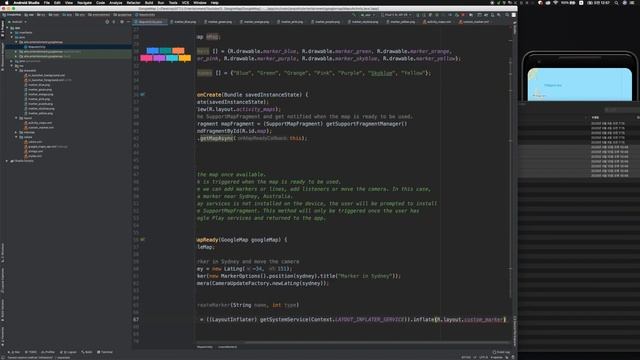This screenshot has height=360, width=640.
Task: Click Collapse All icon in Project panel
Action: pyautogui.click(x=114, y=22)
